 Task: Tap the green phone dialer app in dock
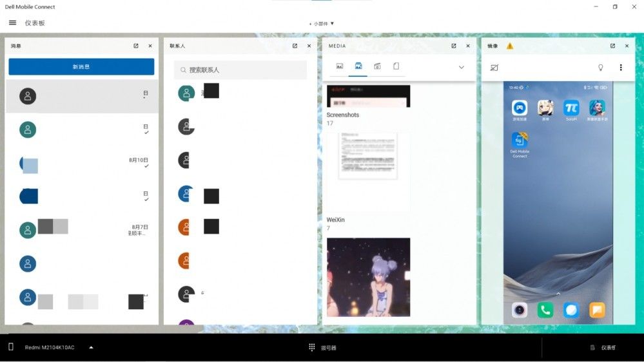[x=545, y=310]
